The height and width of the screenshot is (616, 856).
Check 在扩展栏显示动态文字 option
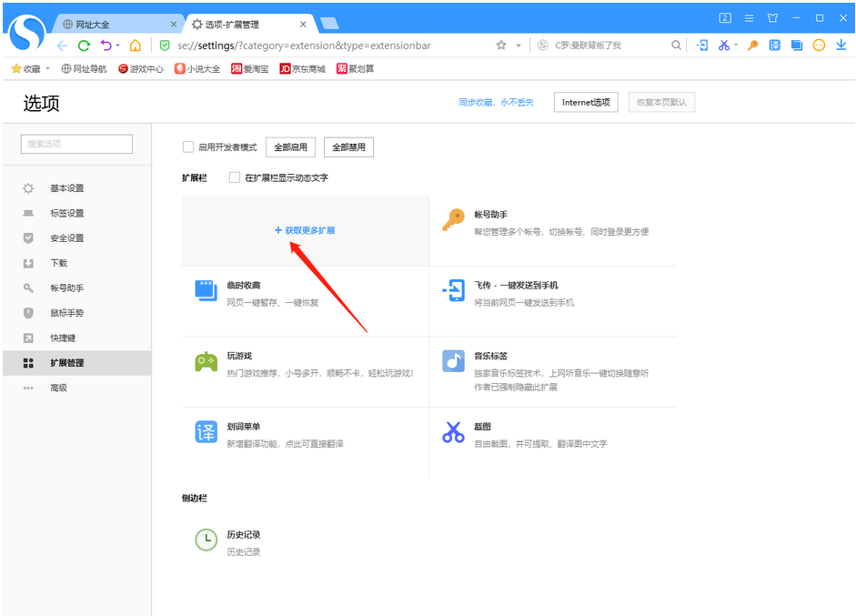click(235, 178)
